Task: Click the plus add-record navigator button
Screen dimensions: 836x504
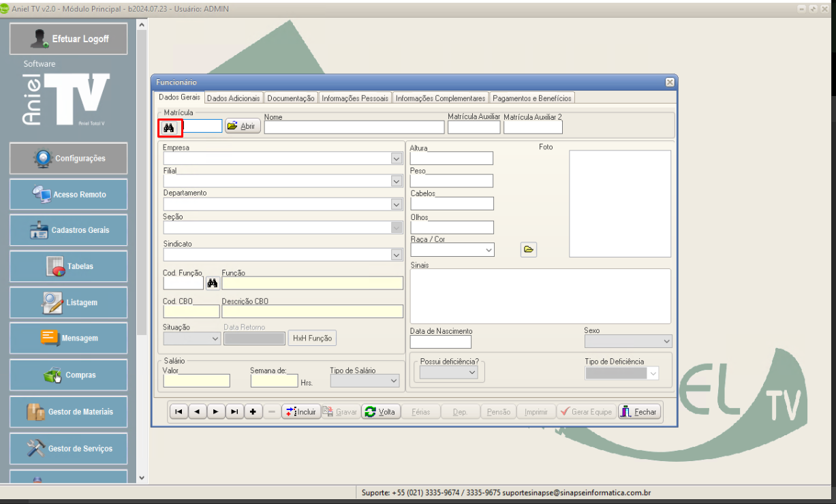Action: tap(253, 412)
